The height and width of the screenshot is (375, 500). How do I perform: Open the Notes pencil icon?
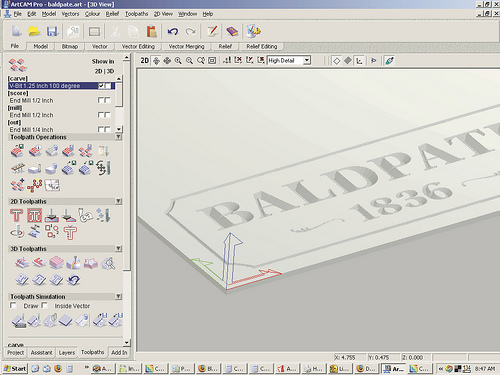tap(212, 31)
